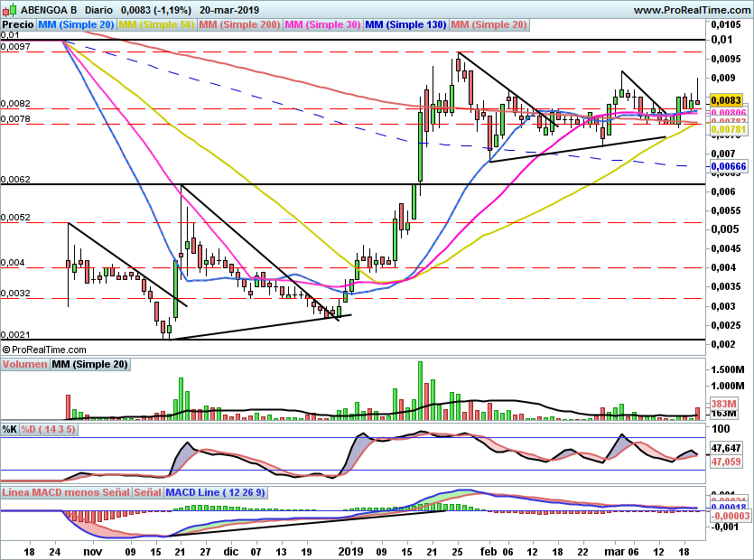Click the 2019 year label on time axis
Image resolution: width=754 pixels, height=560 pixels.
(x=350, y=552)
